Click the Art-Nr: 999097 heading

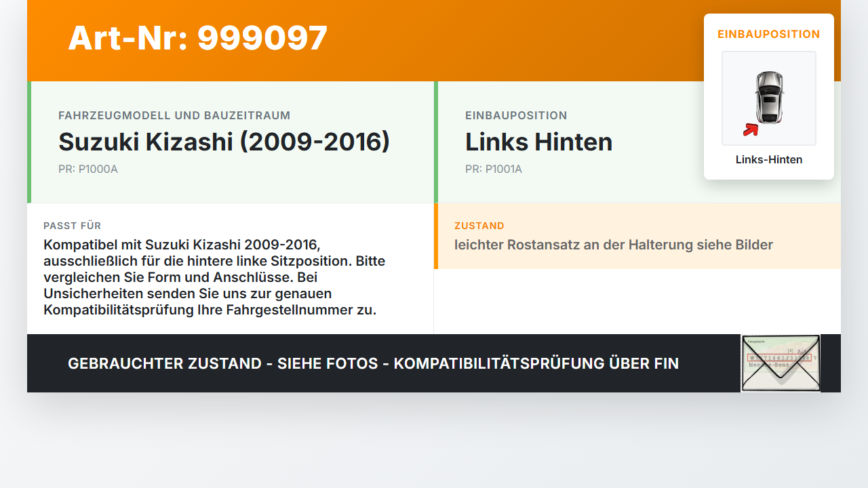198,38
